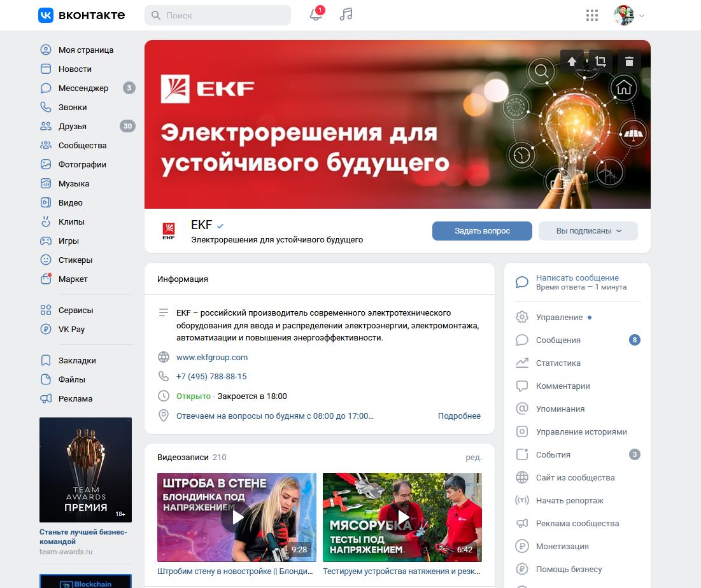Open video title Штробим стену в новостройке

coord(235,571)
